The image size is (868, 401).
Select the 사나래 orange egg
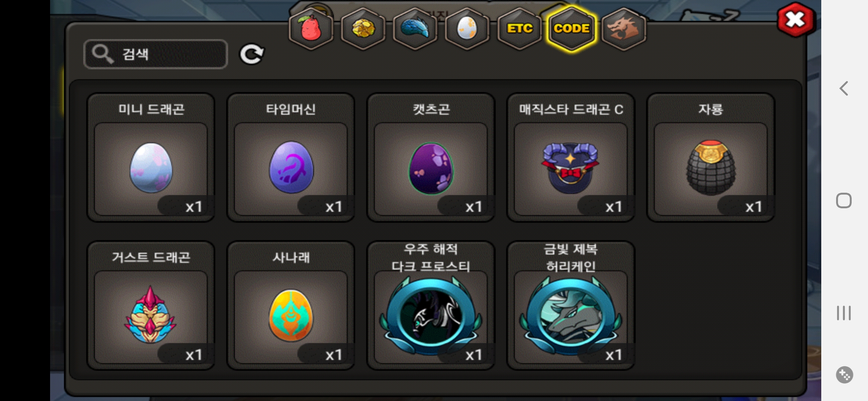pyautogui.click(x=291, y=305)
